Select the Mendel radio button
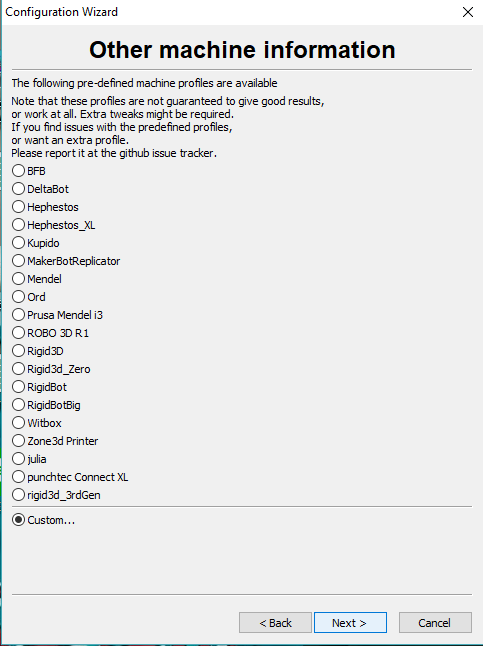 pos(37,279)
